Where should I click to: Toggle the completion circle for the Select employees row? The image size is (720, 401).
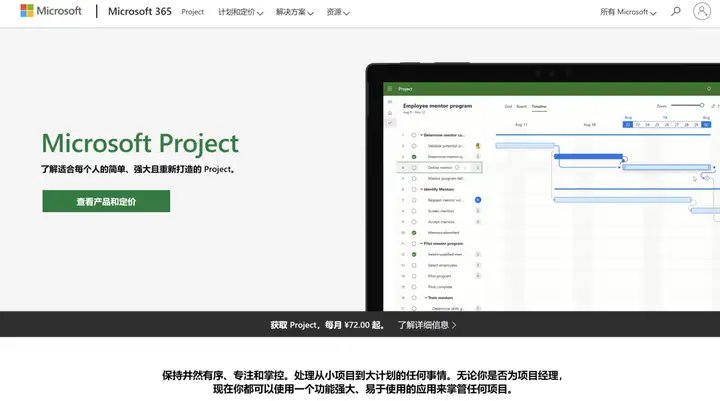(414, 265)
